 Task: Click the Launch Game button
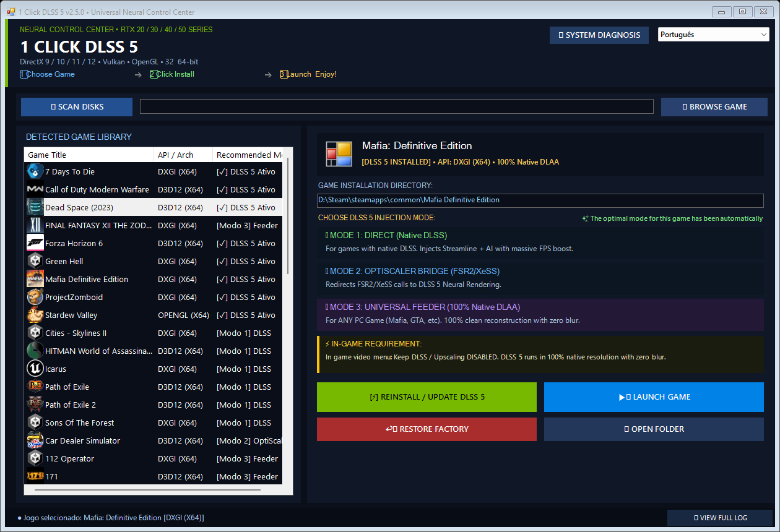(x=654, y=397)
